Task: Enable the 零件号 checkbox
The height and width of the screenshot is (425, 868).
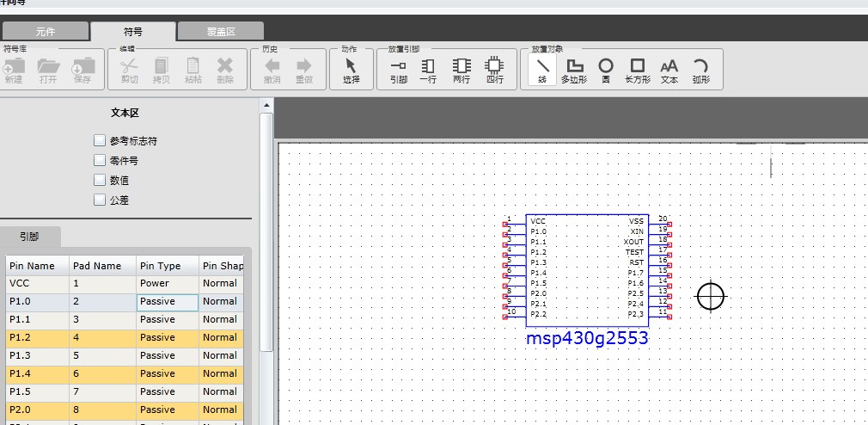Action: [100, 160]
